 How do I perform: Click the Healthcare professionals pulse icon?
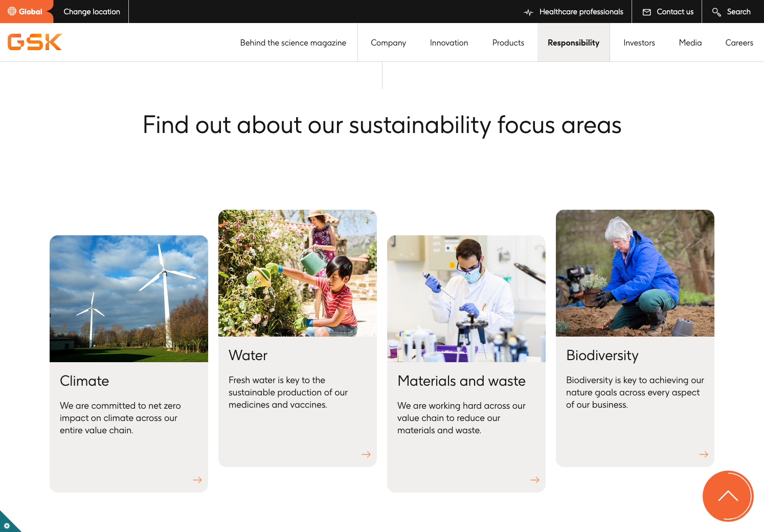coord(529,12)
